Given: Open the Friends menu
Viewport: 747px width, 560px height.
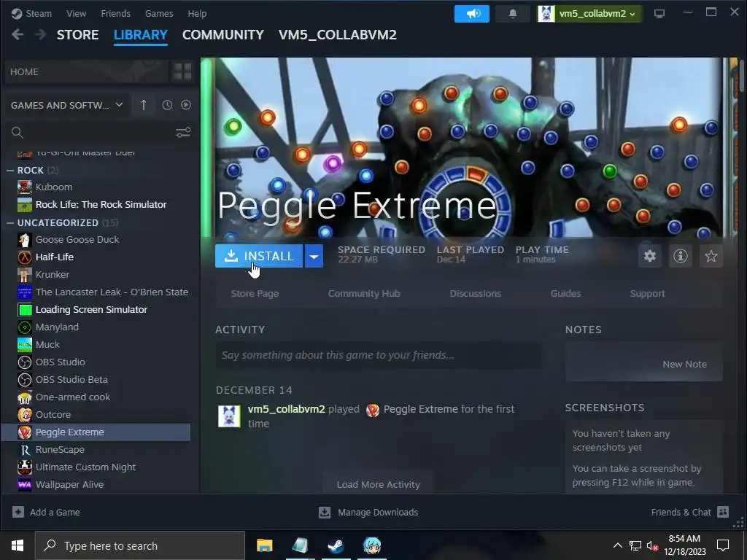Looking at the screenshot, I should [115, 13].
